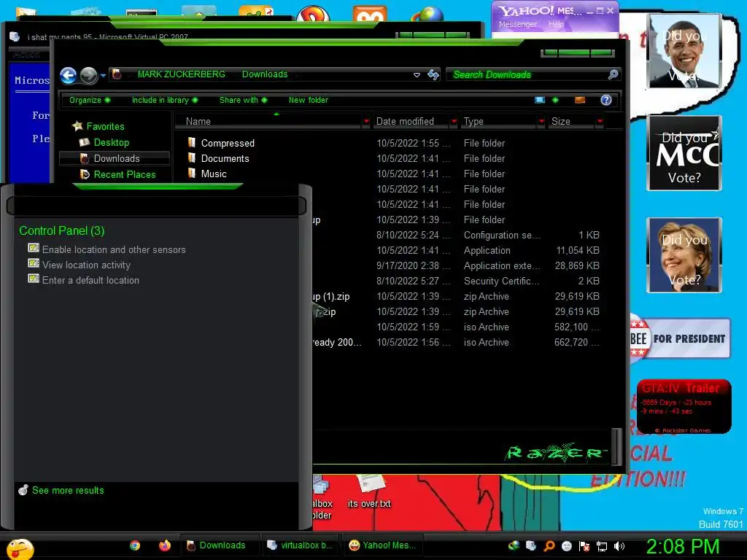
Task: Click the icon beside Enable location and other sensors
Action: [34, 248]
